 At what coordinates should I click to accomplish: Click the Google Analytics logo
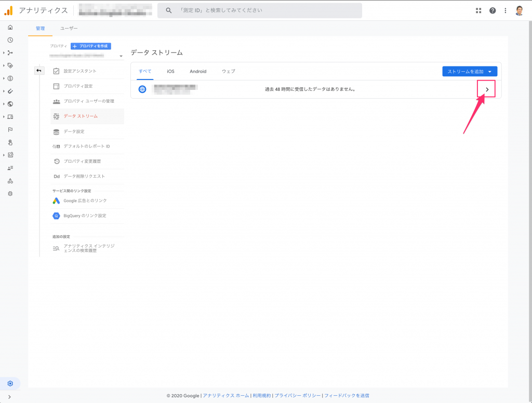8,10
